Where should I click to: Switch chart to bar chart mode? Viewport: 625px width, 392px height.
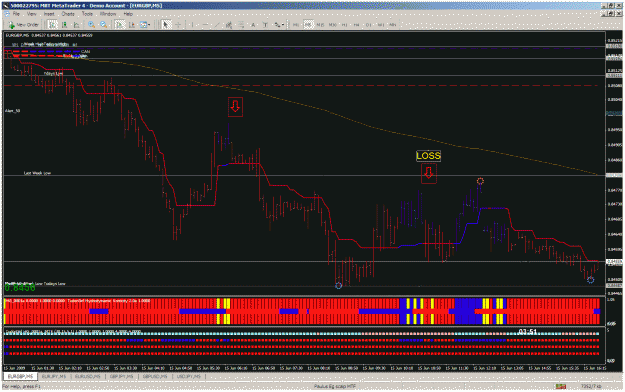(52, 25)
